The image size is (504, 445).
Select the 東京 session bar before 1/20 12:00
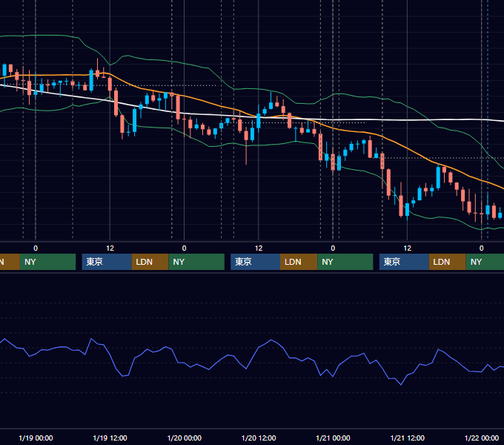click(x=255, y=262)
